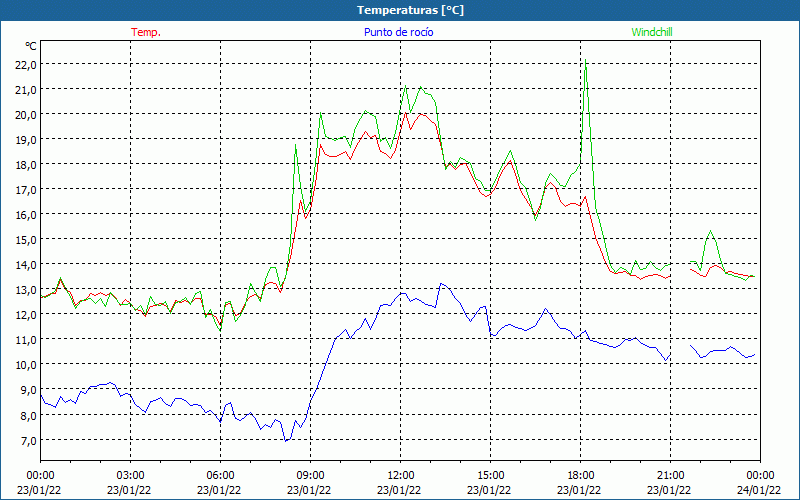Image resolution: width=800 pixels, height=500 pixels.
Task: Click the 15:00 time axis label
Action: pyautogui.click(x=490, y=475)
